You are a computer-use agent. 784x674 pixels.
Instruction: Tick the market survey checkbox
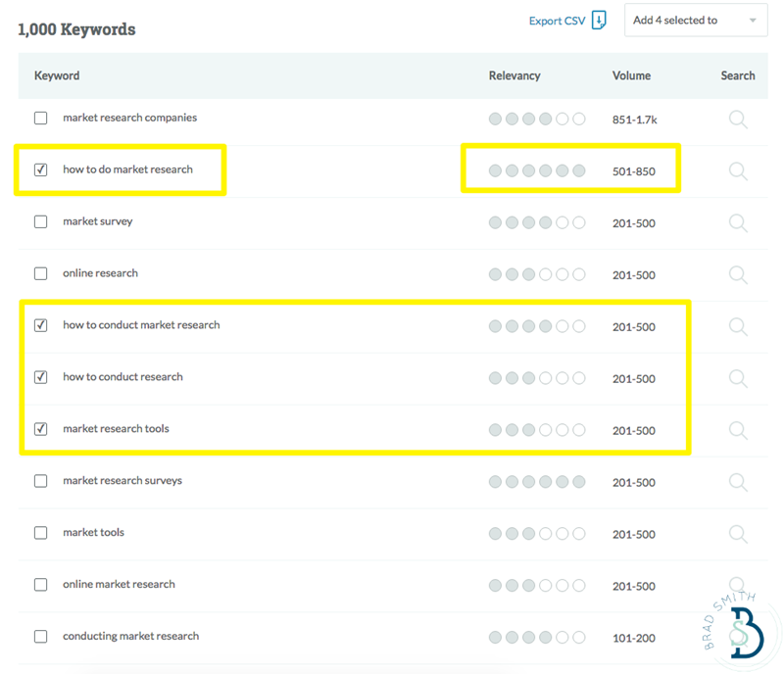coord(40,221)
